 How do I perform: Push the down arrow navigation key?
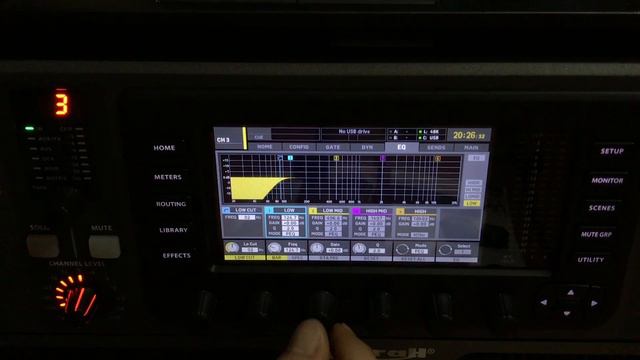pyautogui.click(x=567, y=313)
